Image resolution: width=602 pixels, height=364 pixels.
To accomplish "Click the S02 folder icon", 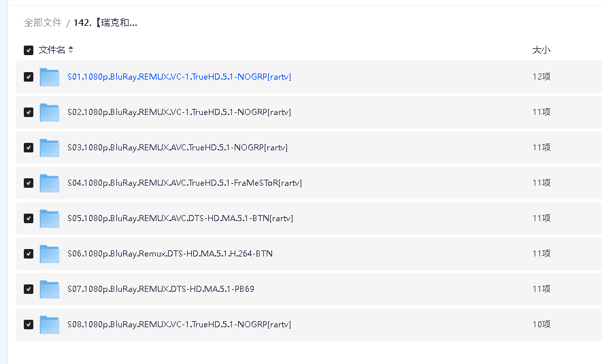I will click(x=49, y=112).
